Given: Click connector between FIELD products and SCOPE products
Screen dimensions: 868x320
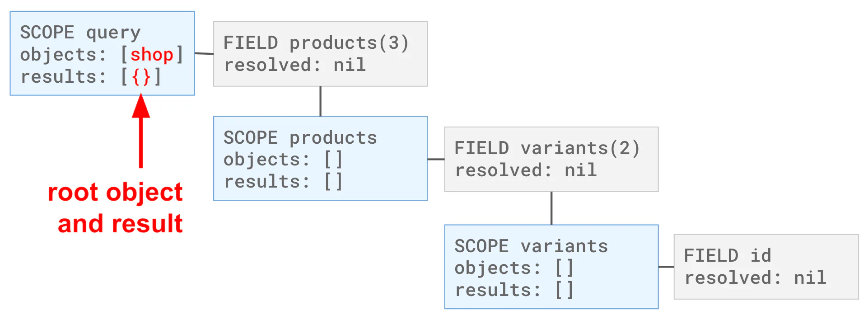Looking at the screenshot, I should [x=321, y=101].
